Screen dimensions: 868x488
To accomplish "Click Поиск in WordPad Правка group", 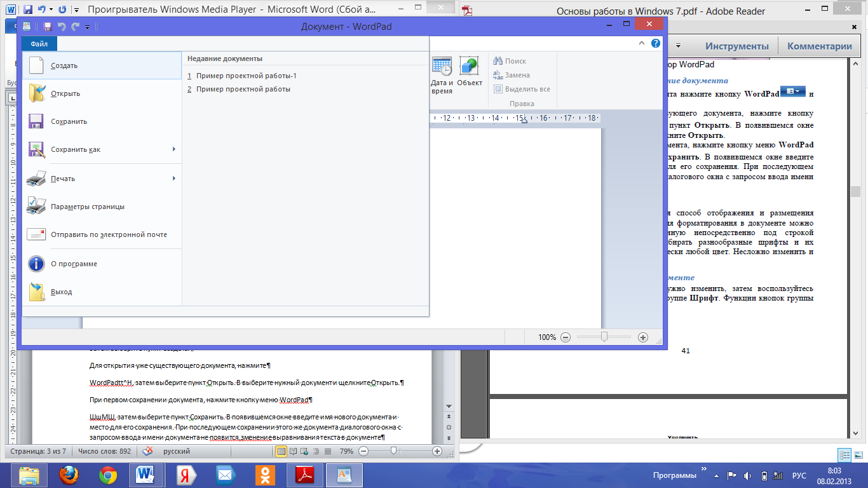I will click(510, 61).
